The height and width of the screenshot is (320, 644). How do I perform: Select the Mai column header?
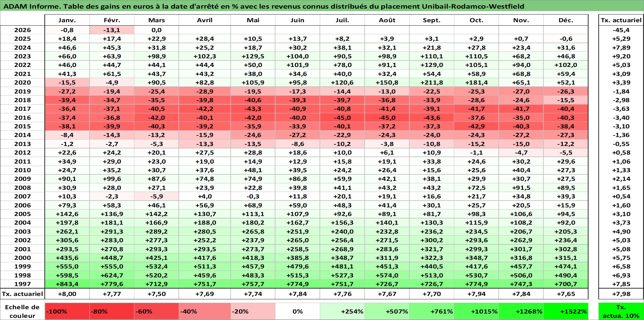[253, 20]
